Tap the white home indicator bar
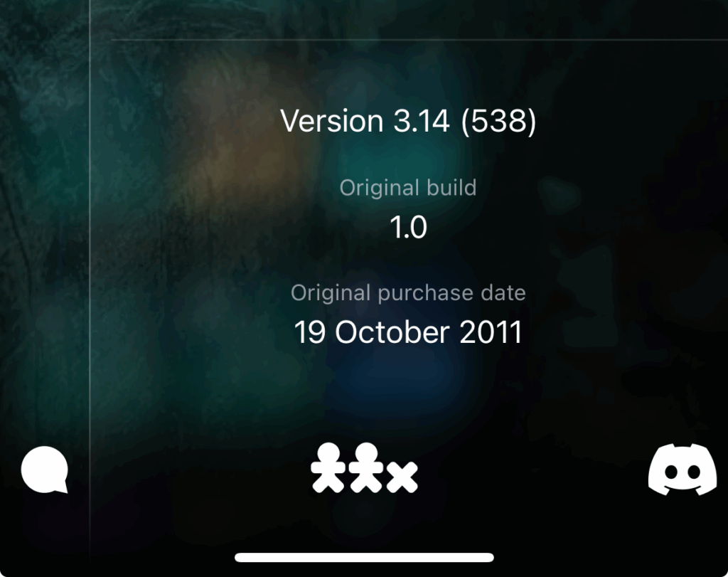The image size is (728, 577). tap(364, 558)
